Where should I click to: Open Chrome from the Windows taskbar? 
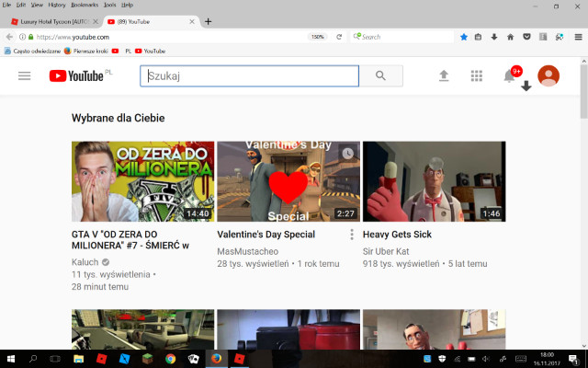click(170, 358)
